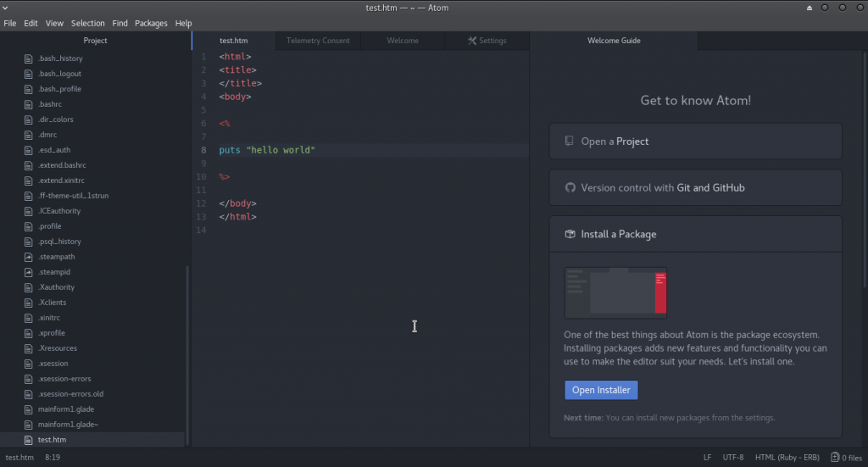Expand the Open a Project section

(x=695, y=142)
